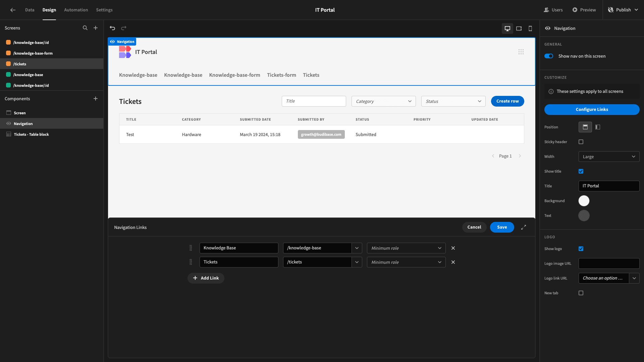This screenshot has height=362, width=644.
Task: Enable the New tab checkbox
Action: pos(581,293)
